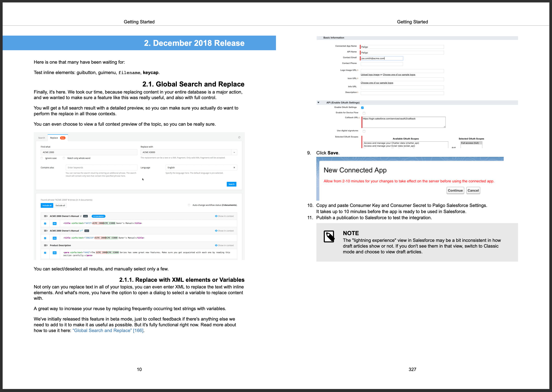
Task: Switch to the Search tab
Action: (x=42, y=138)
